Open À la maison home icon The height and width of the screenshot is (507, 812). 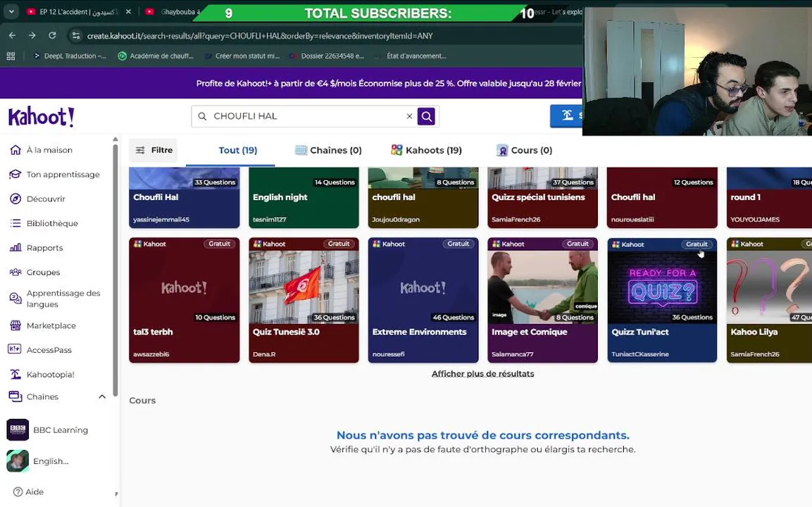click(x=15, y=150)
